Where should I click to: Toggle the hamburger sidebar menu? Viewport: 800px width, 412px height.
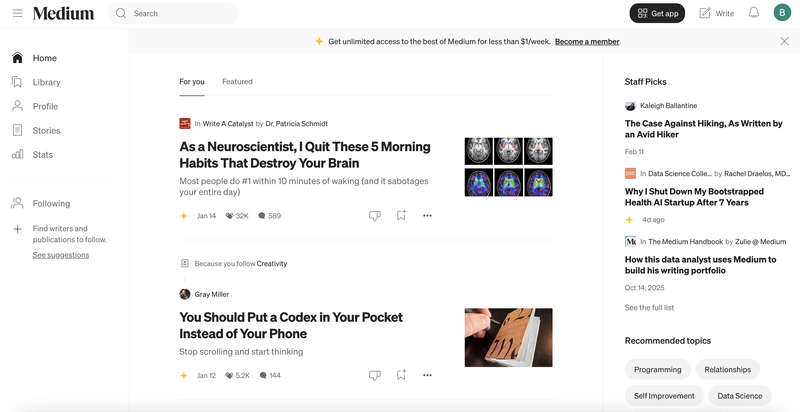click(17, 13)
